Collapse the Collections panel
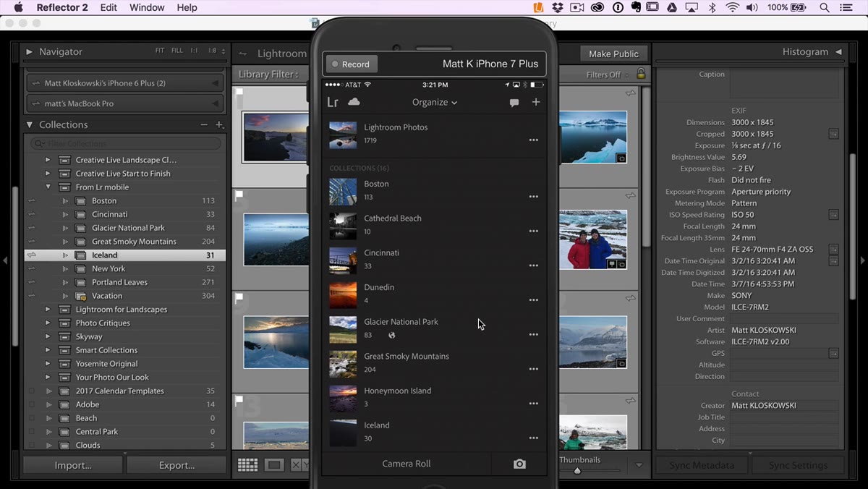Image resolution: width=868 pixels, height=489 pixels. point(30,125)
